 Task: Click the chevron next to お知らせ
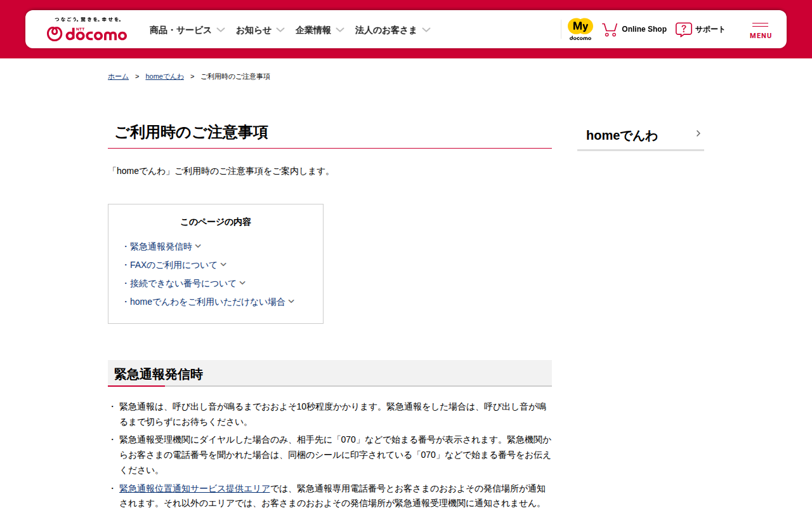pos(280,30)
